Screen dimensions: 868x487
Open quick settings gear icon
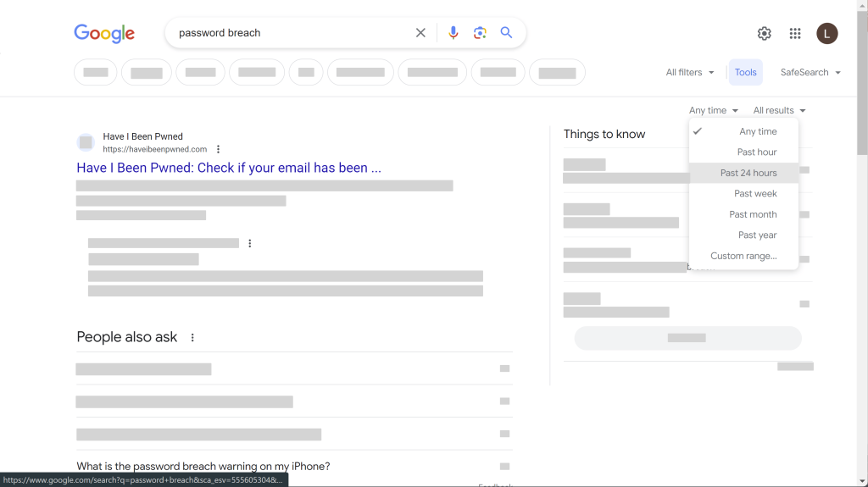click(x=765, y=33)
